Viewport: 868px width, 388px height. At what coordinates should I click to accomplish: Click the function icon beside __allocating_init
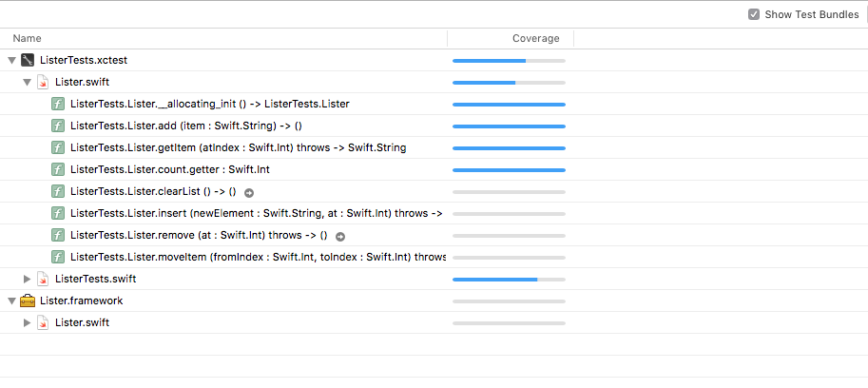58,104
